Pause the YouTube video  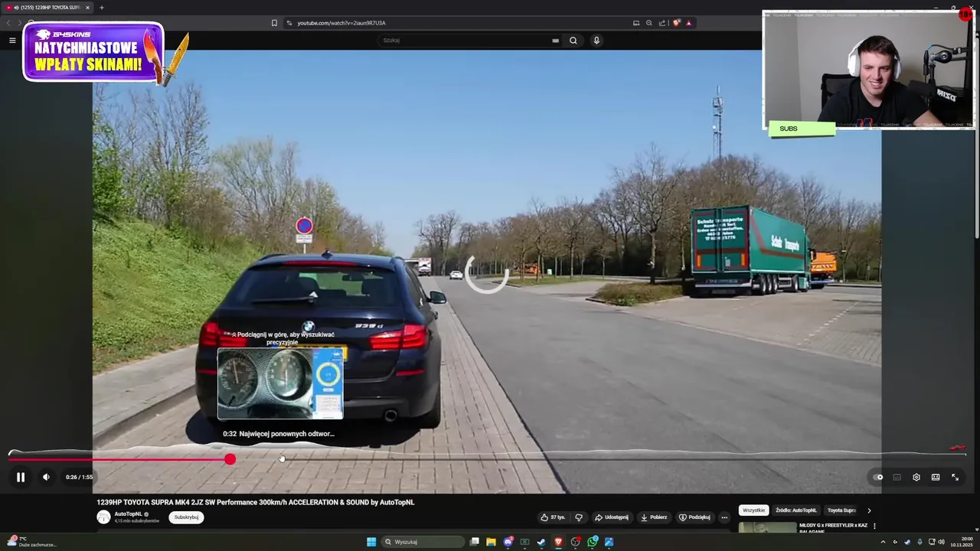pos(21,477)
